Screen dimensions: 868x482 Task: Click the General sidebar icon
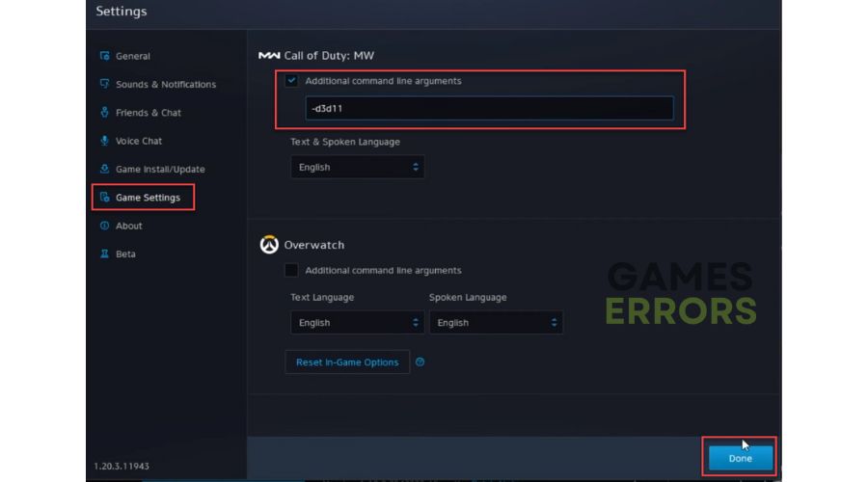(x=104, y=56)
